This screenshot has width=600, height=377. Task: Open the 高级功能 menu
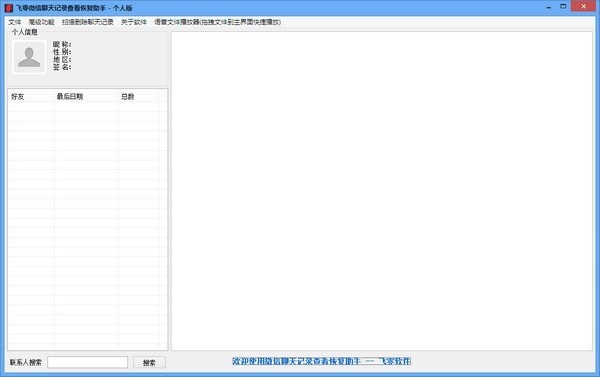(41, 22)
